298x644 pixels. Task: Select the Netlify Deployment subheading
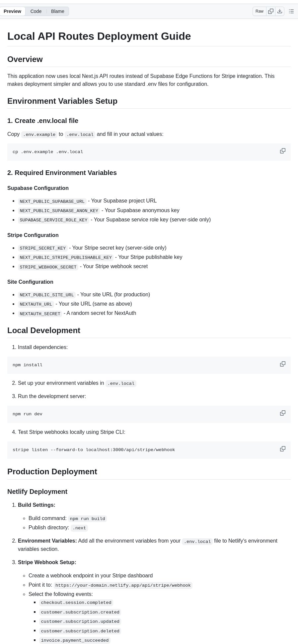coord(37,492)
